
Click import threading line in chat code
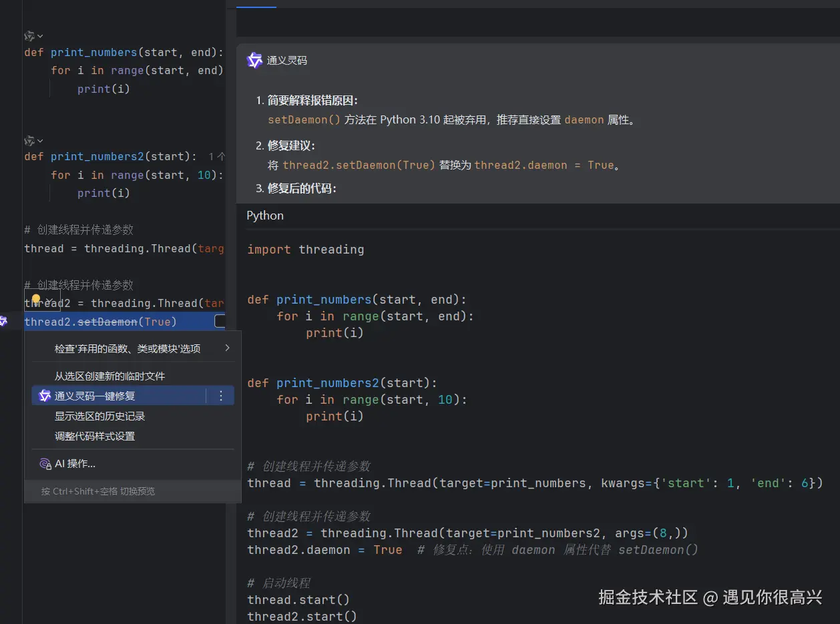[306, 250]
